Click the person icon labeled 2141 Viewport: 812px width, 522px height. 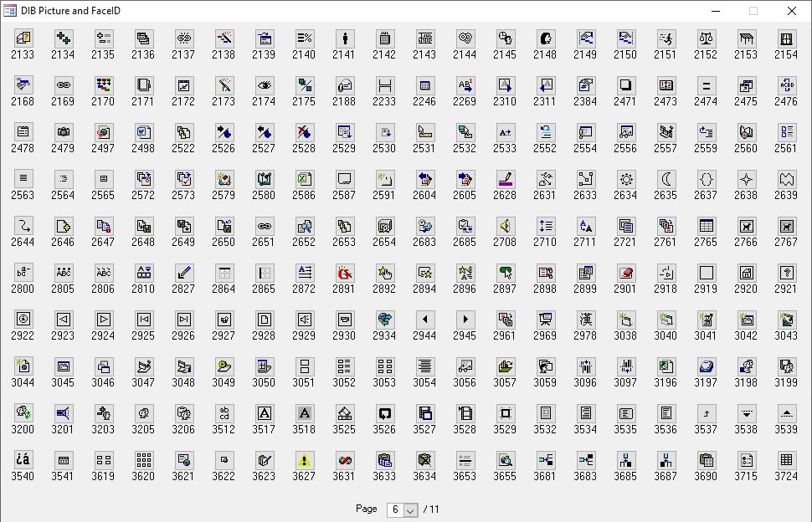pos(344,38)
